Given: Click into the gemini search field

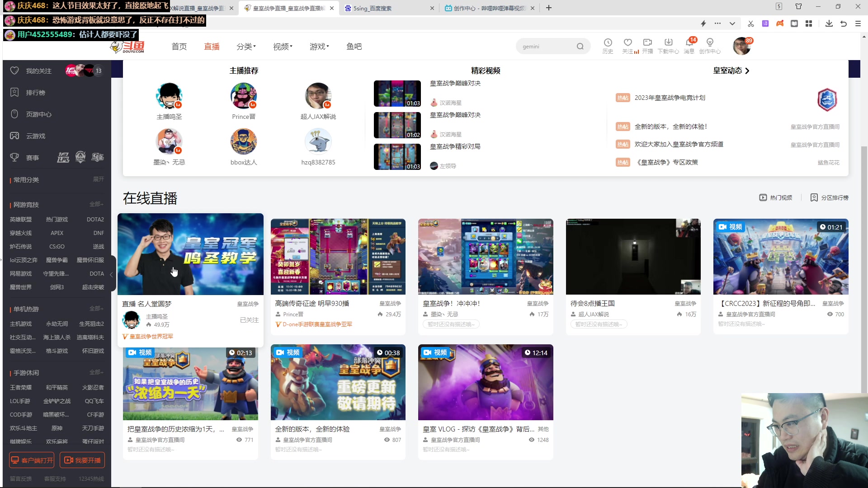Looking at the screenshot, I should click(x=547, y=47).
